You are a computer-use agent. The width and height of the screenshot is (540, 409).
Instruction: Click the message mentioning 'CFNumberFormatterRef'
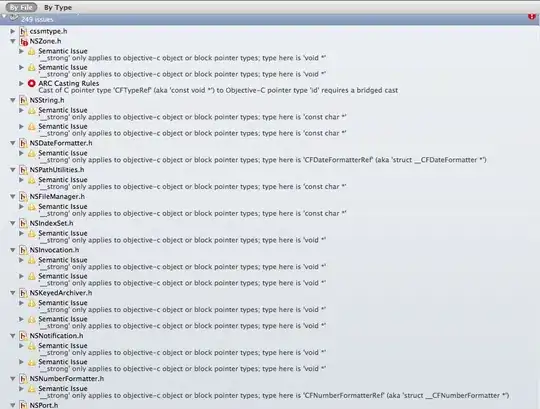click(274, 396)
